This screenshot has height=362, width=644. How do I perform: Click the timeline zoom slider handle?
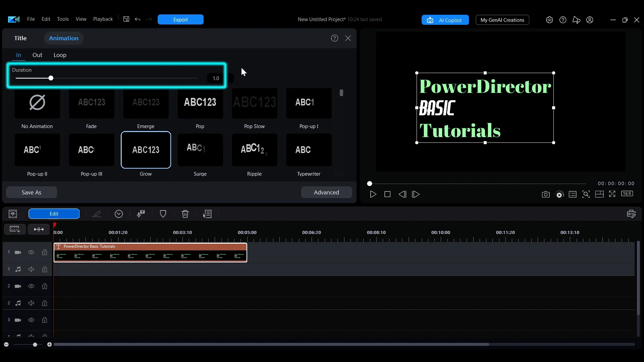coord(35,345)
